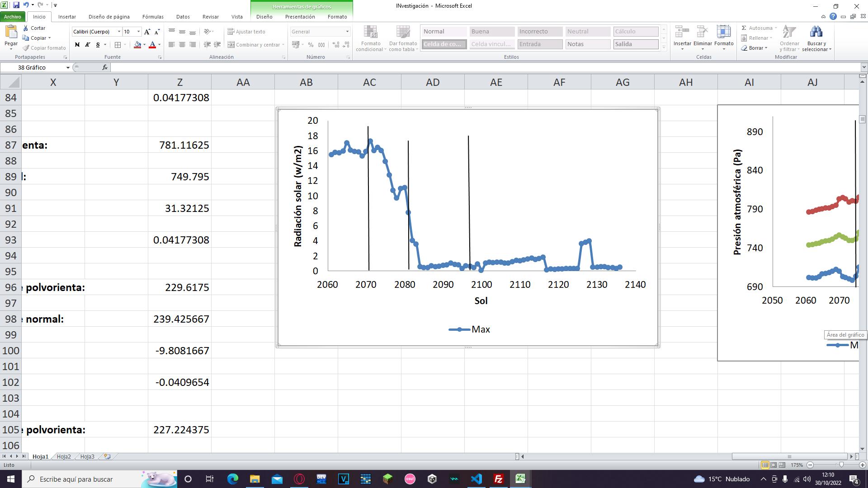
Task: Open the Name Box dropdown arrow
Action: pyautogui.click(x=68, y=67)
